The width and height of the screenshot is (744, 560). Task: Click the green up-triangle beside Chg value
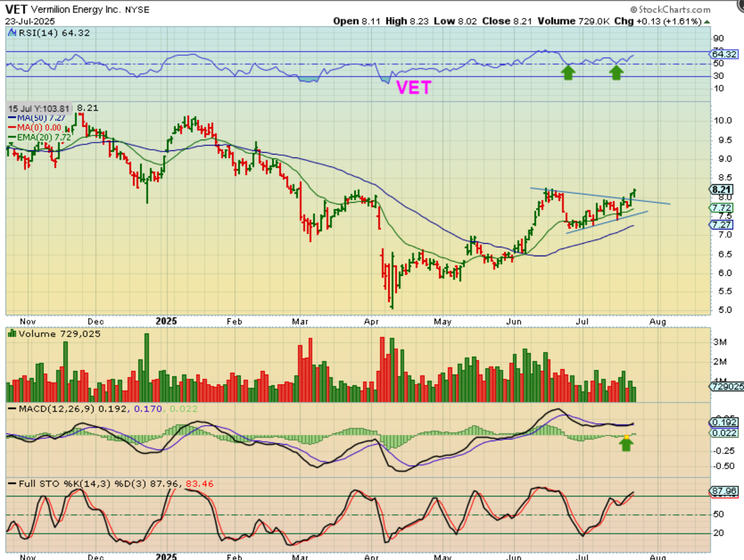pos(707,21)
